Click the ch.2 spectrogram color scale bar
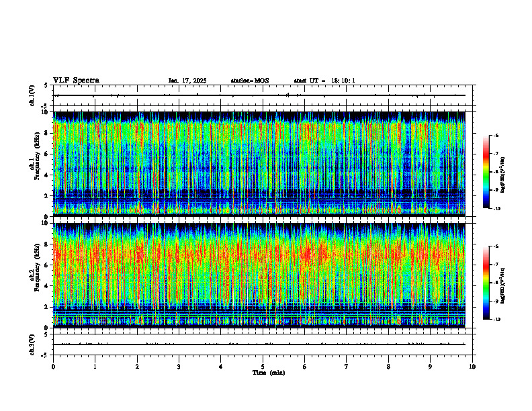This screenshot has height=411, width=532. coord(486,283)
